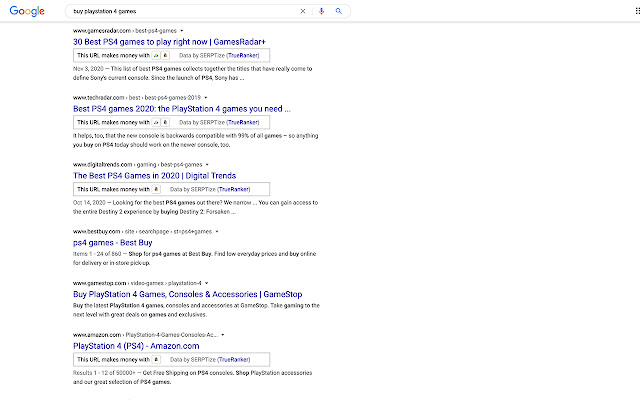
Task: Click TrueRanker link under TechRadar result
Action: (x=242, y=122)
